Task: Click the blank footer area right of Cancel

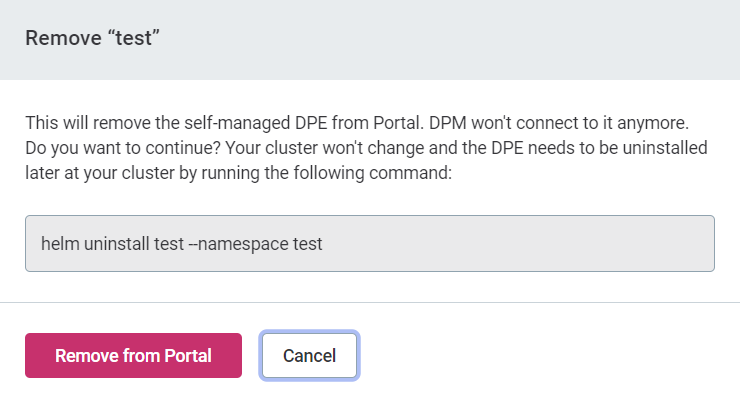Action: (x=550, y=356)
